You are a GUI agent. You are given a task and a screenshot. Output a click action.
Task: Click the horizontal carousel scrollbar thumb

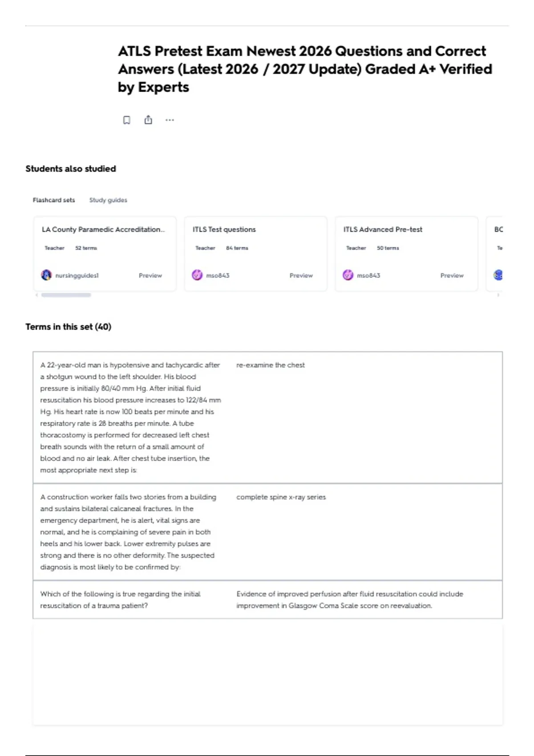[66, 295]
